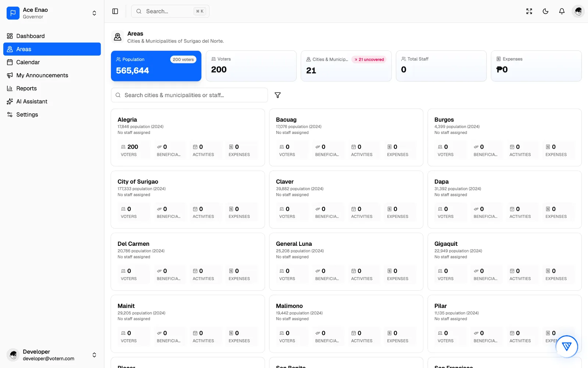Open the filter funnel icon
Viewport: 588px width, 368px height.
click(278, 95)
